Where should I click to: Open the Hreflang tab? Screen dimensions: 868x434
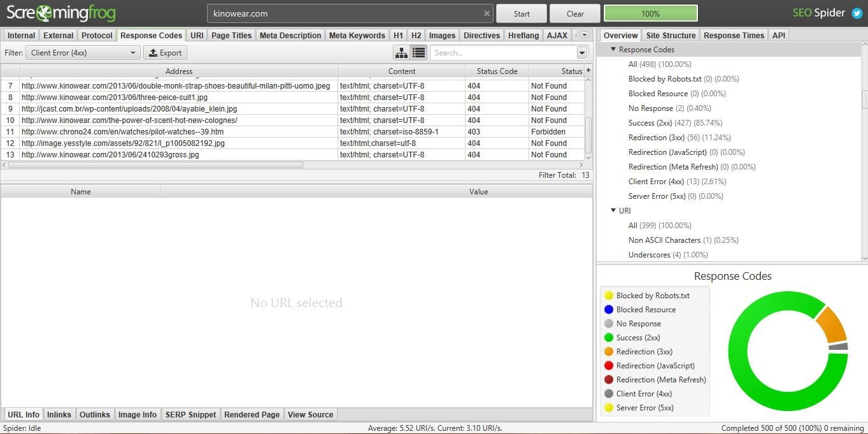(523, 36)
